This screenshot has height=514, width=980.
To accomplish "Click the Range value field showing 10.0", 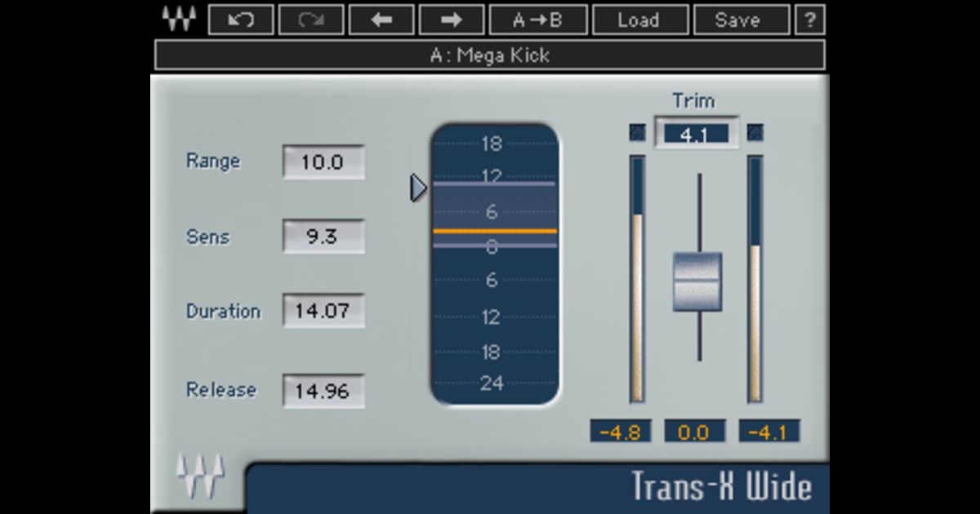I will (323, 162).
